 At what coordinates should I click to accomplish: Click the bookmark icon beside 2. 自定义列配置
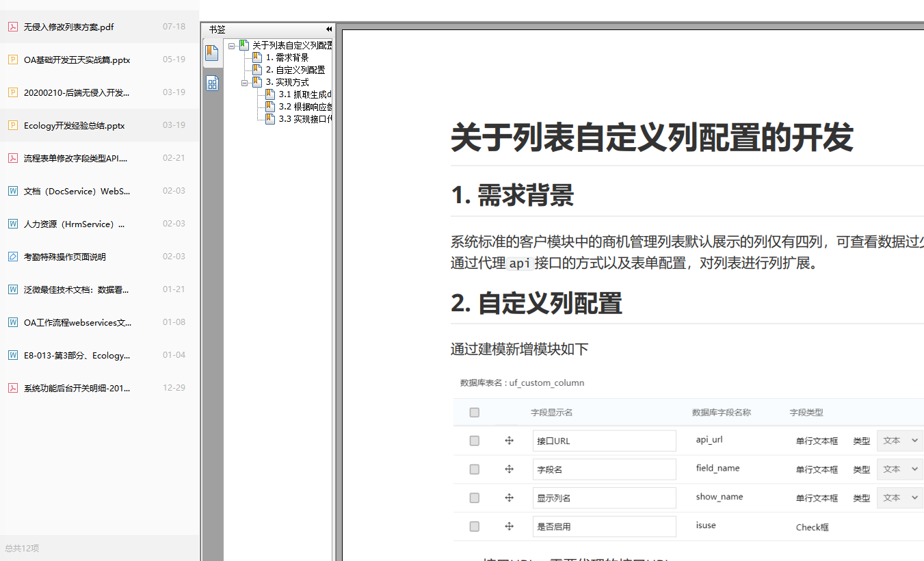259,69
